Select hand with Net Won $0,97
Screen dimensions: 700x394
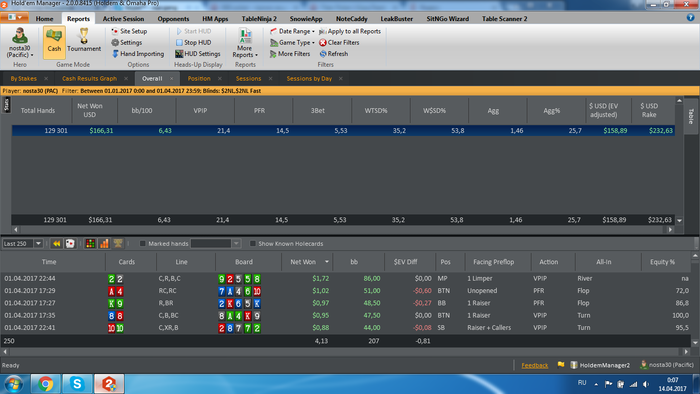point(346,303)
